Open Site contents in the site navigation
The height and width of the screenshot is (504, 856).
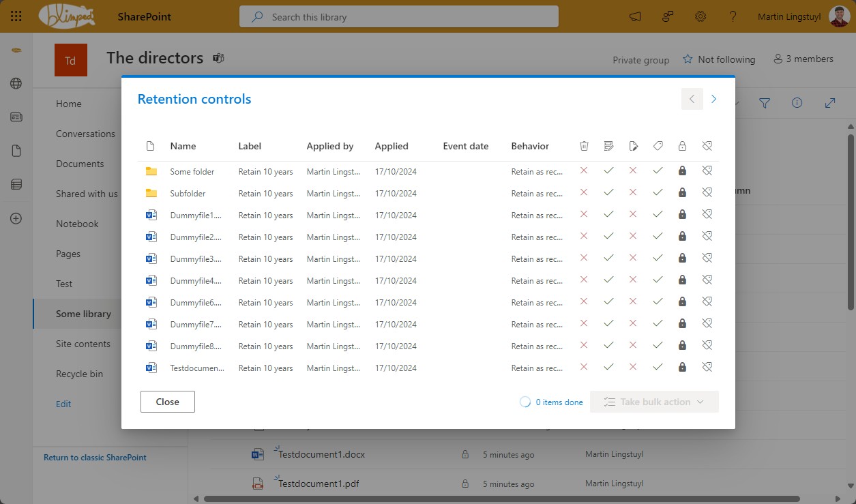(83, 344)
